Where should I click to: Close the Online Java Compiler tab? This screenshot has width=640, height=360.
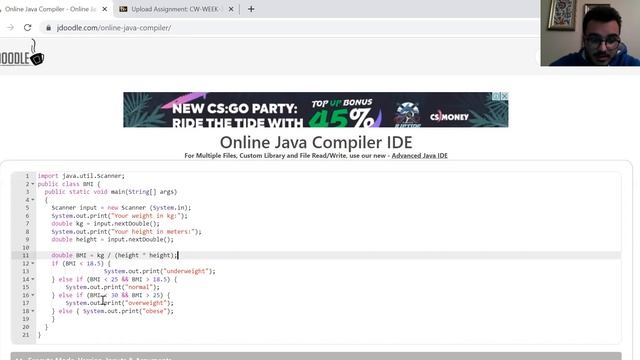click(x=104, y=9)
